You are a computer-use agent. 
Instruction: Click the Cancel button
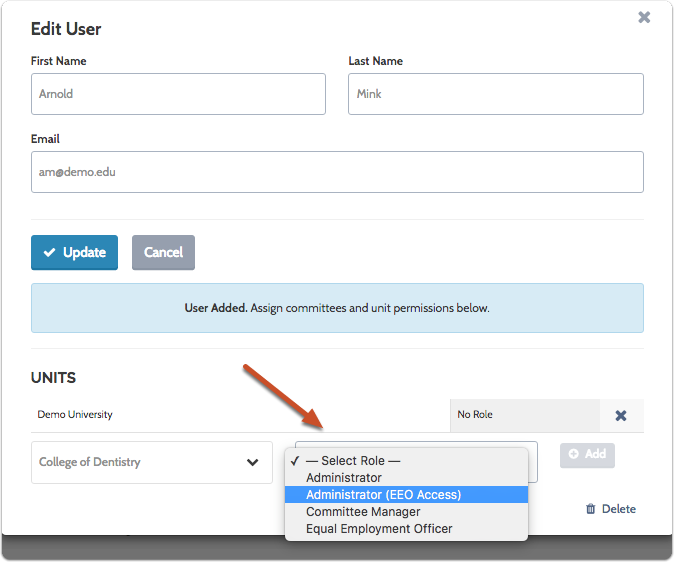(163, 252)
